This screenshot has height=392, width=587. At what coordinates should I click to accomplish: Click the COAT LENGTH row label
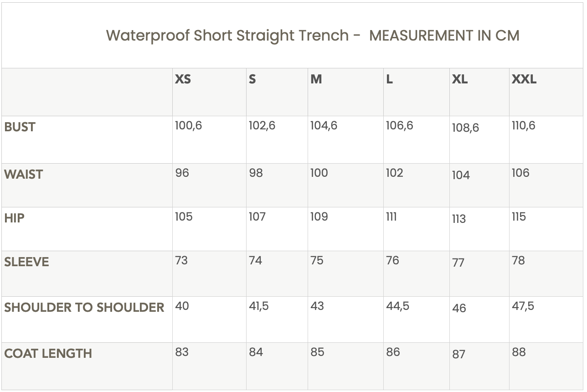tap(48, 354)
